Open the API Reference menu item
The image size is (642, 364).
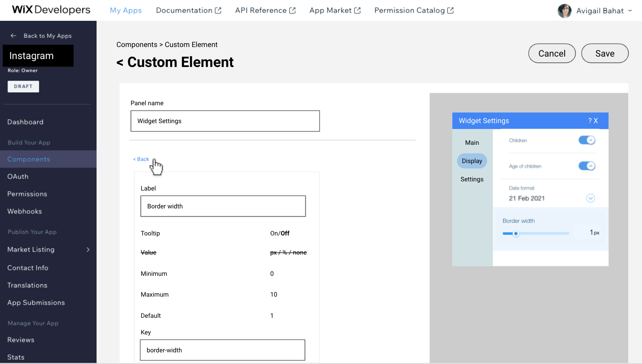(x=261, y=10)
